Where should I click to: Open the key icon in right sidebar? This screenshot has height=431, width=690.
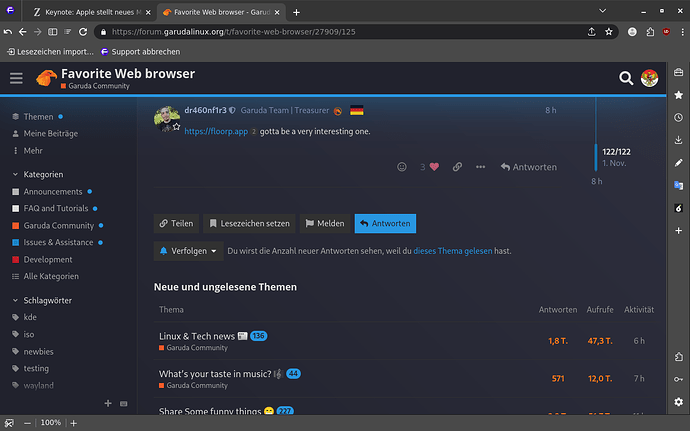pyautogui.click(x=679, y=379)
